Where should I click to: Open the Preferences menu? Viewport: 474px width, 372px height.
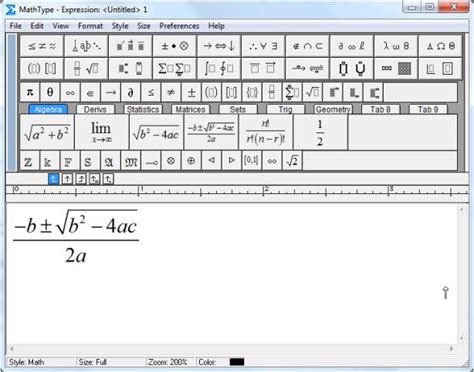179,26
